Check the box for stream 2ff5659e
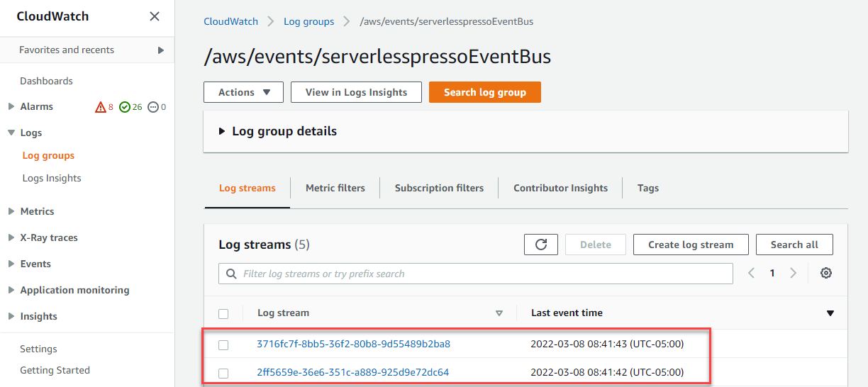 (x=223, y=373)
